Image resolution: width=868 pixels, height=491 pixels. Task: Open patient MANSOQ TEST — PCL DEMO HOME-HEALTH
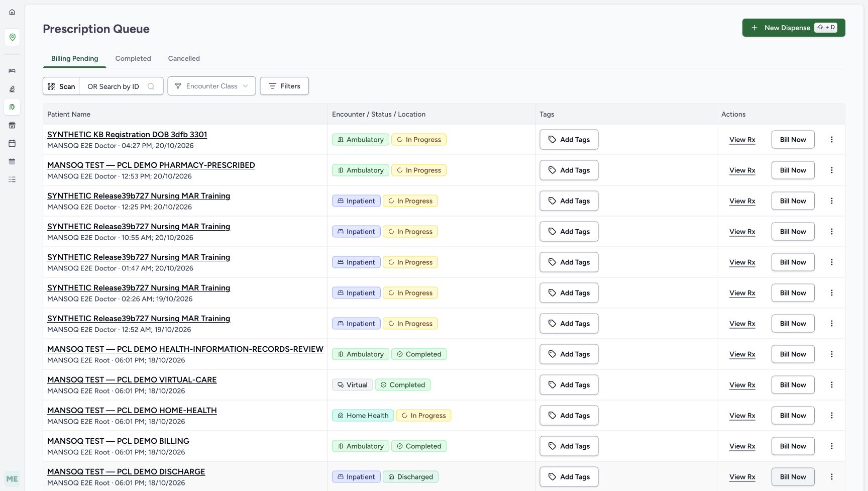[132, 411]
